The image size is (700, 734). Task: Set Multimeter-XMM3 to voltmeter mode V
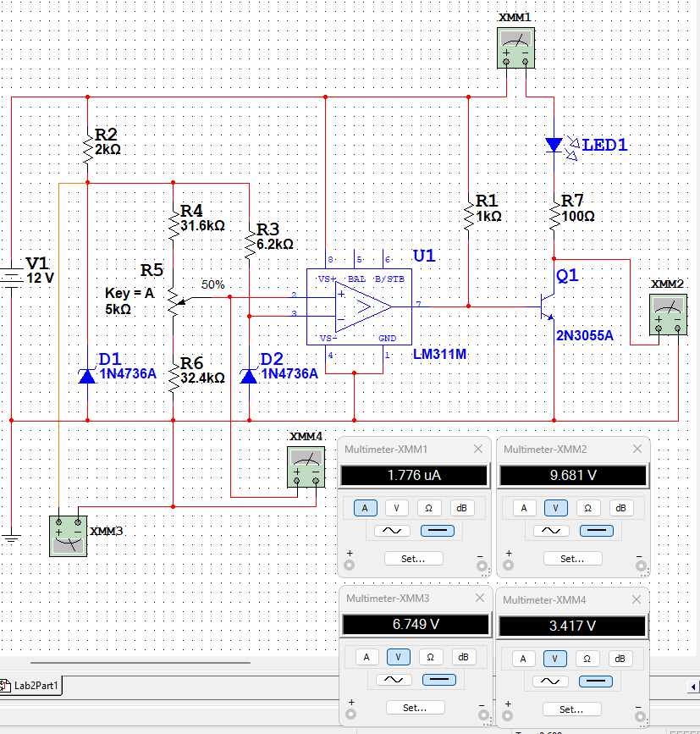[398, 657]
